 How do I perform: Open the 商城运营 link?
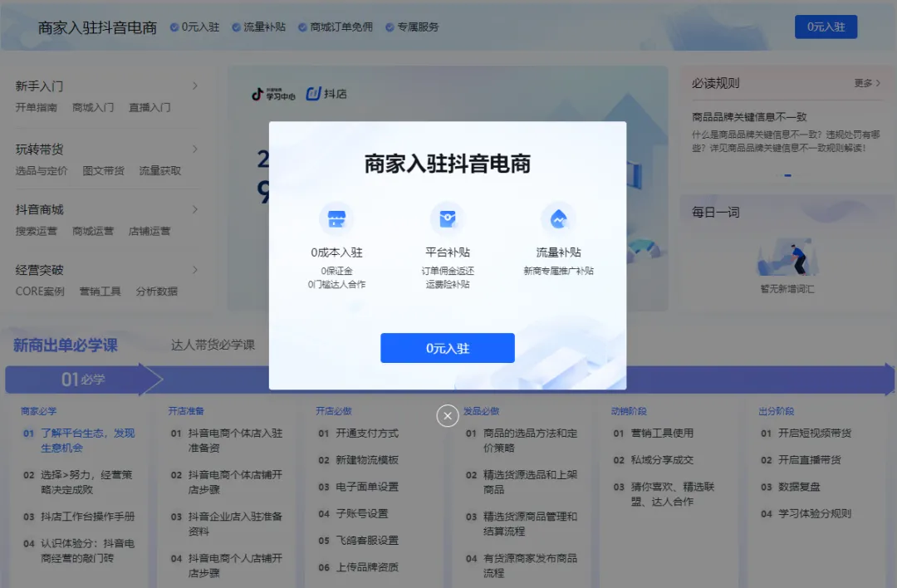point(93,231)
